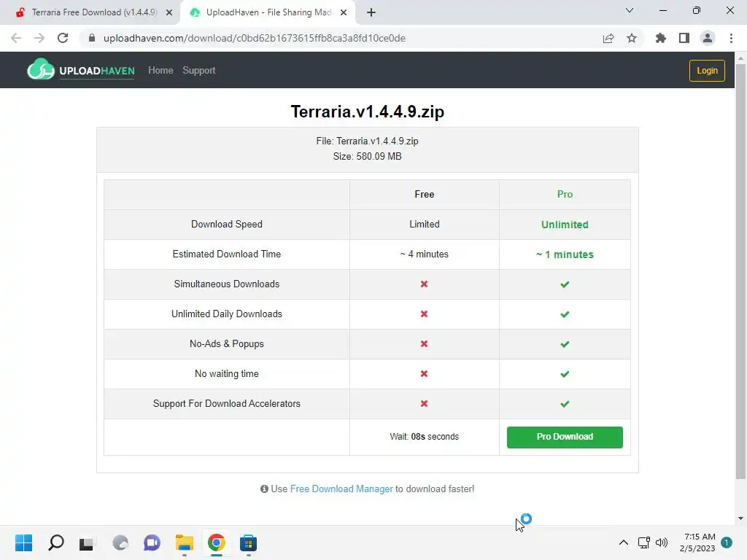The width and height of the screenshot is (747, 560).
Task: Open Microsoft Store from taskbar
Action: pyautogui.click(x=248, y=542)
